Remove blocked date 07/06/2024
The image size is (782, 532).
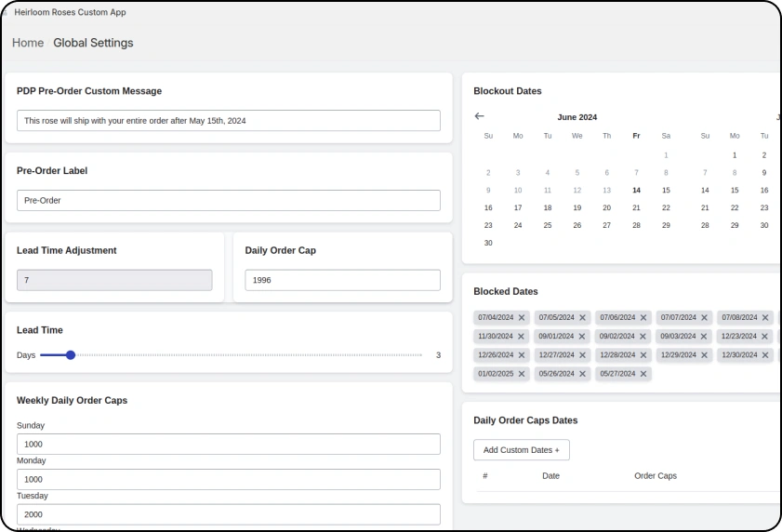tap(643, 317)
